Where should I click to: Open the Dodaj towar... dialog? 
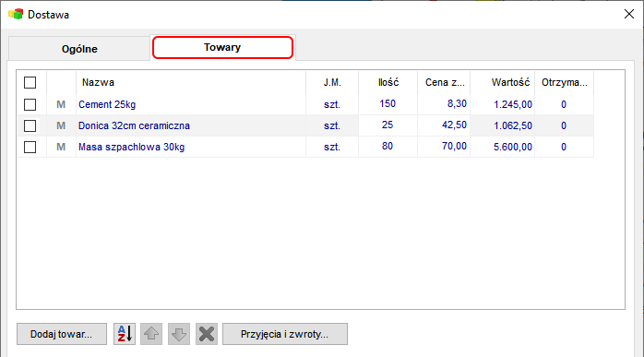point(62,334)
